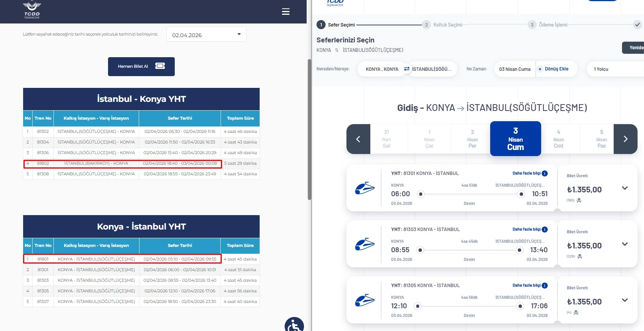Image resolution: width=644 pixels, height=331 pixels.
Task: Open the hamburger menu icon
Action: click(286, 12)
